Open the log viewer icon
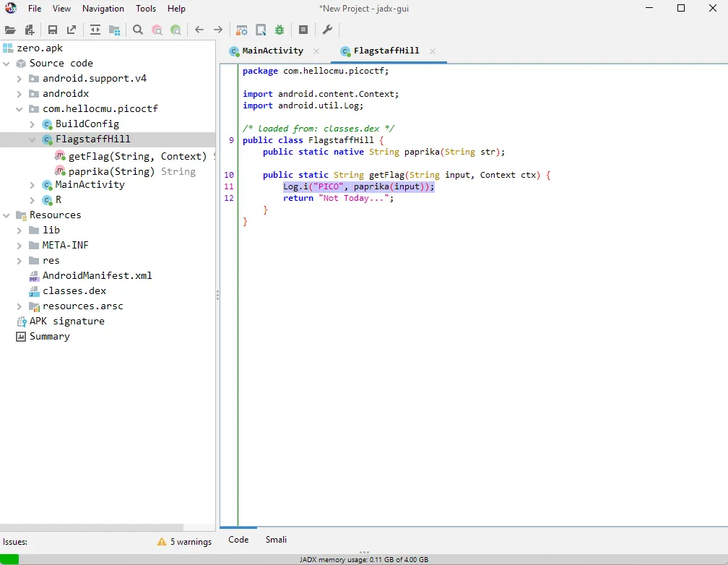The width and height of the screenshot is (728, 565). pyautogui.click(x=303, y=30)
